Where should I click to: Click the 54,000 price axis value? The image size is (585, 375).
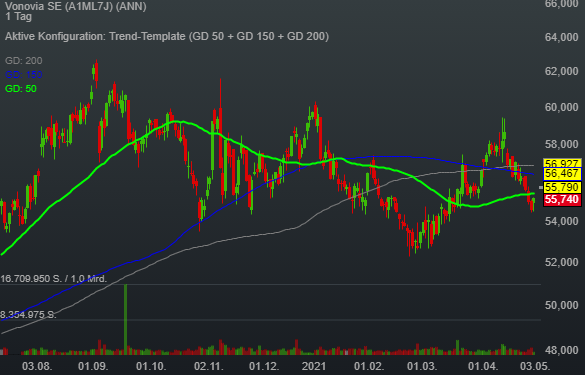561,221
